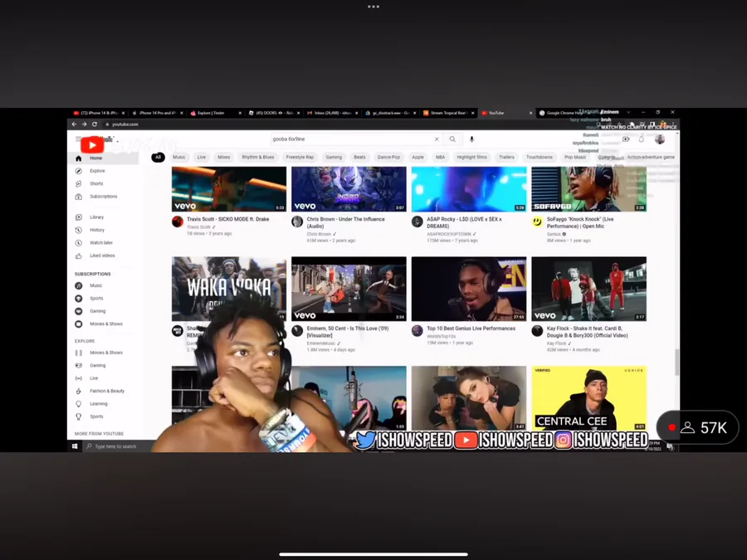Select the Live filter chip
Screen dimensions: 747x560
click(202, 157)
